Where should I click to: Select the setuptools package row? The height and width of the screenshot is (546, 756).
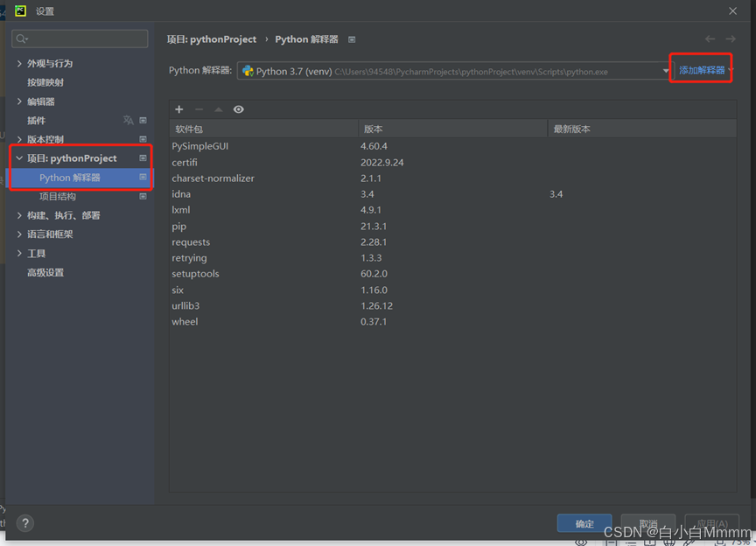coord(452,274)
